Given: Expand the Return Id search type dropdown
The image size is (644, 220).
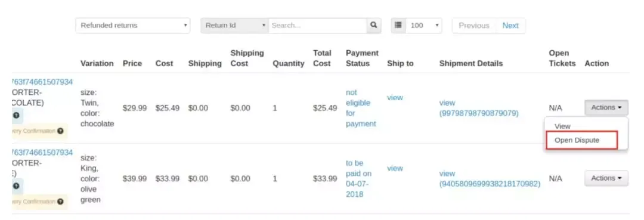Looking at the screenshot, I should tap(234, 25).
